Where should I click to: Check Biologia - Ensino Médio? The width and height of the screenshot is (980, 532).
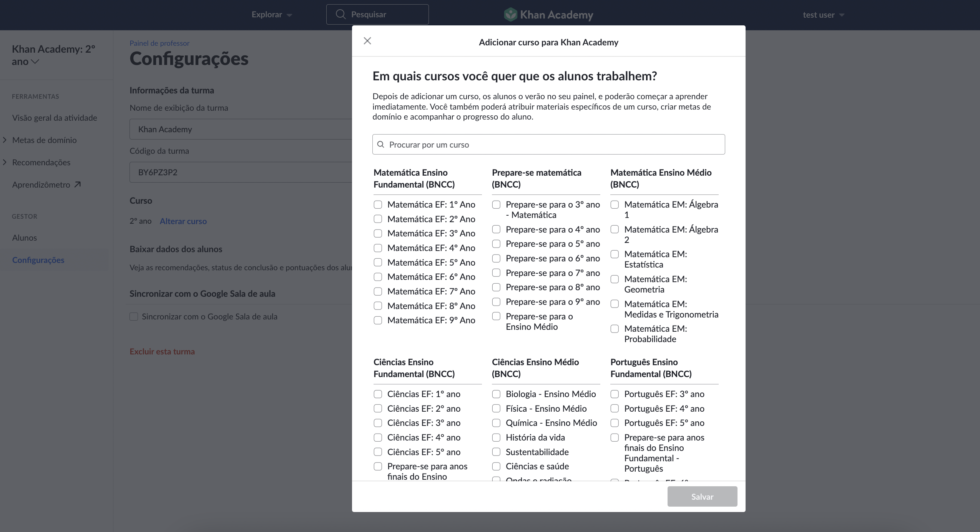[496, 394]
